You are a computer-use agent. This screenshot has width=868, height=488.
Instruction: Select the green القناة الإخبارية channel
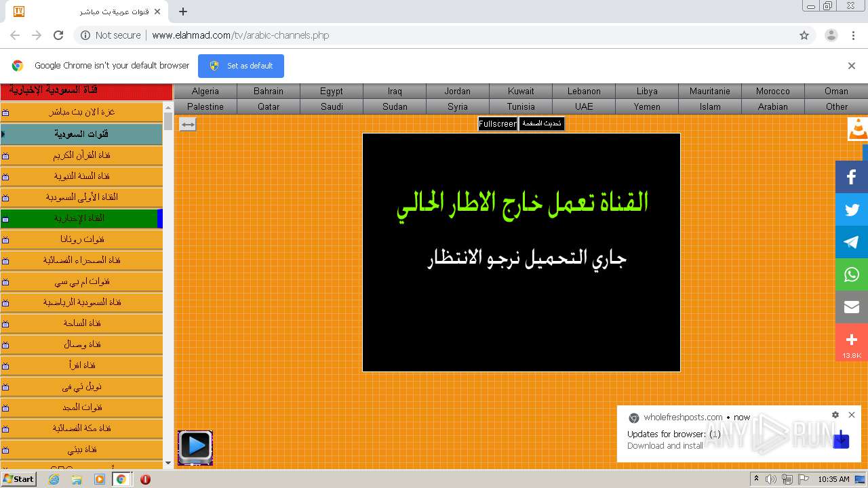click(x=81, y=218)
